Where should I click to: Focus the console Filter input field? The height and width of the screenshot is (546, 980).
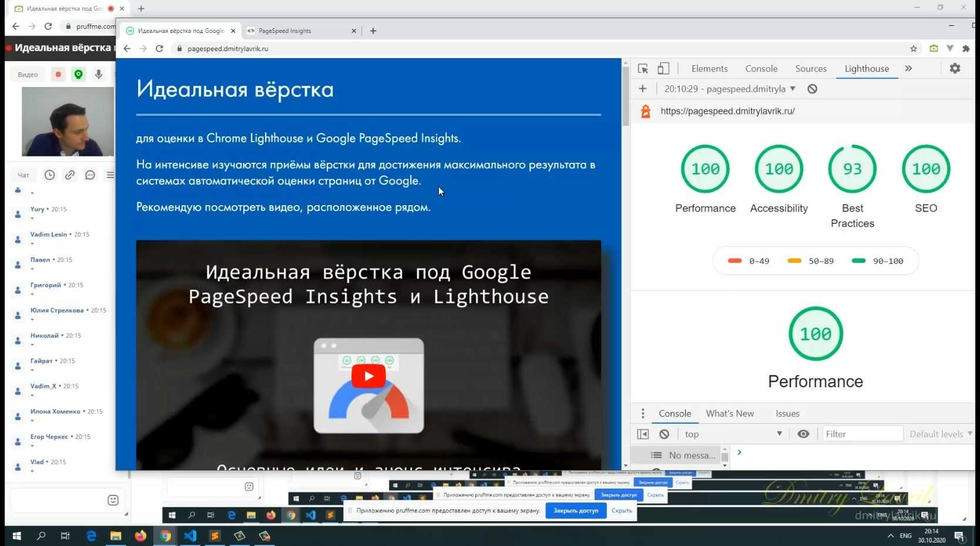pos(862,434)
